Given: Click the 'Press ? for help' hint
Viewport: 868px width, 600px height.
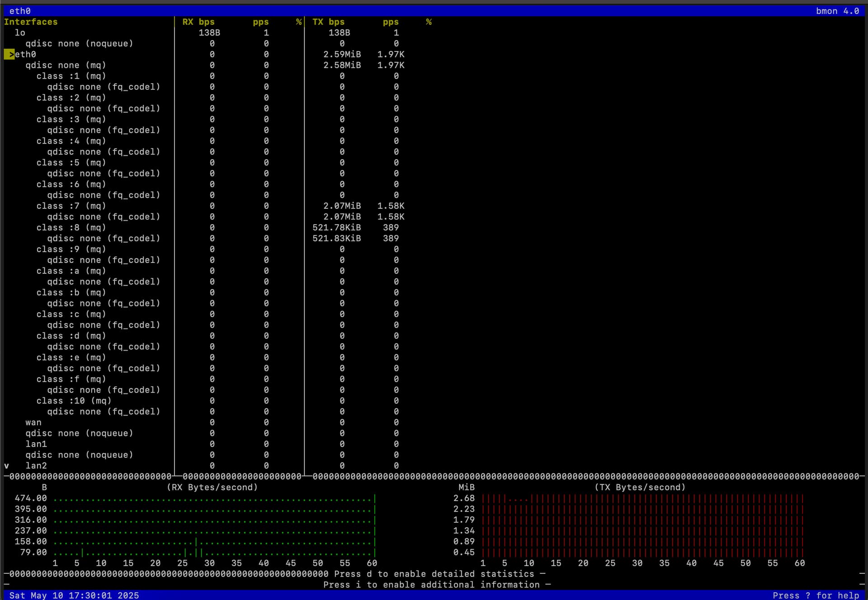Looking at the screenshot, I should 816,595.
